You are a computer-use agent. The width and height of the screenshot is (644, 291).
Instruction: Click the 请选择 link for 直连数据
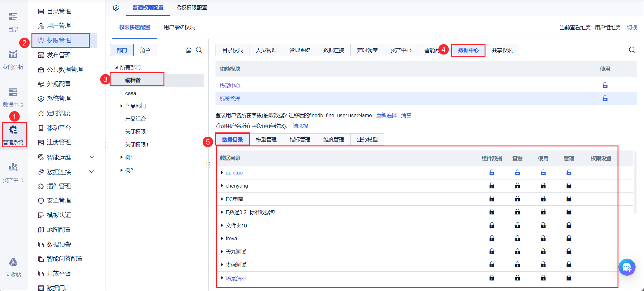pos(301,126)
